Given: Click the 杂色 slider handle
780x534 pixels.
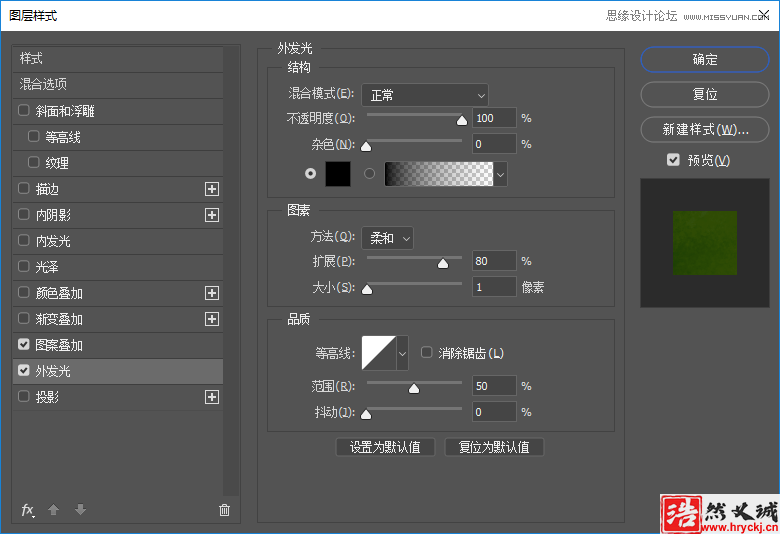Looking at the screenshot, I should (x=366, y=146).
